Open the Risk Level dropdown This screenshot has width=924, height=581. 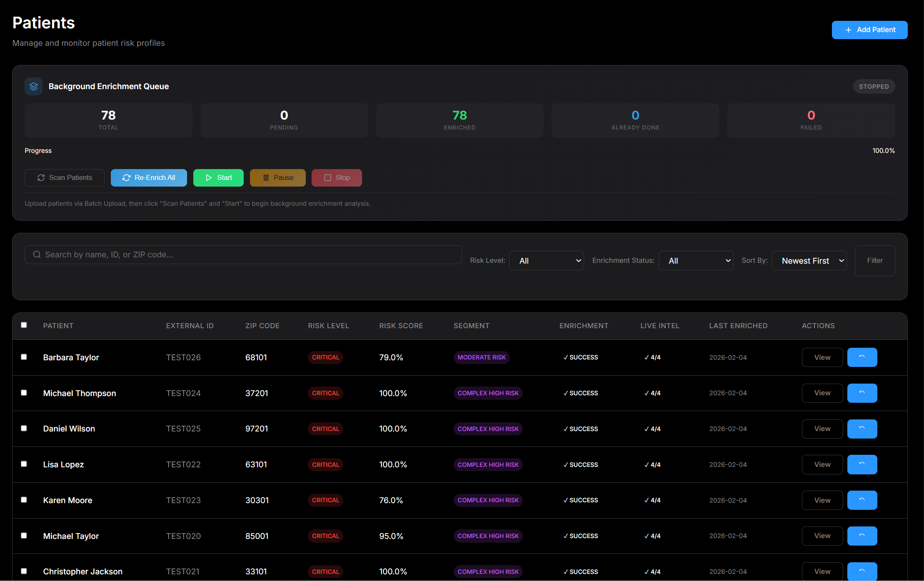pos(546,261)
